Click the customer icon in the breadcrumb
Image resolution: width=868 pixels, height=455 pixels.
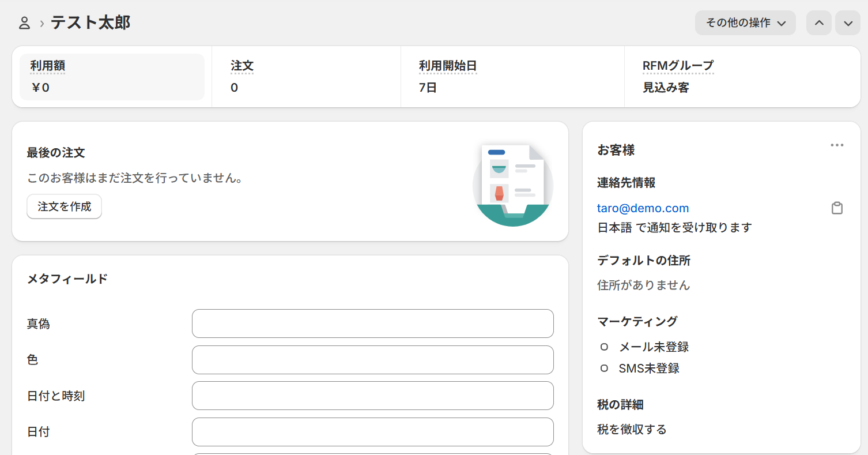pos(24,23)
